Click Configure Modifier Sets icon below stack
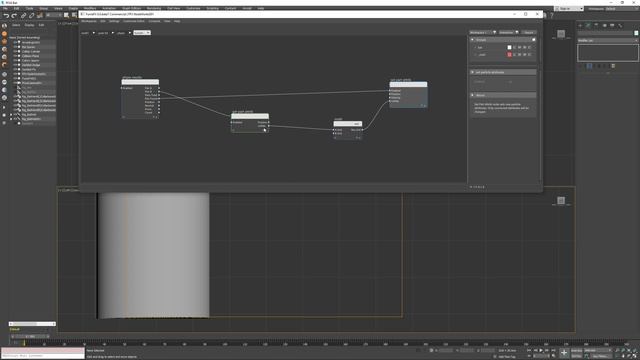This screenshot has width=640, height=360. (x=613, y=66)
